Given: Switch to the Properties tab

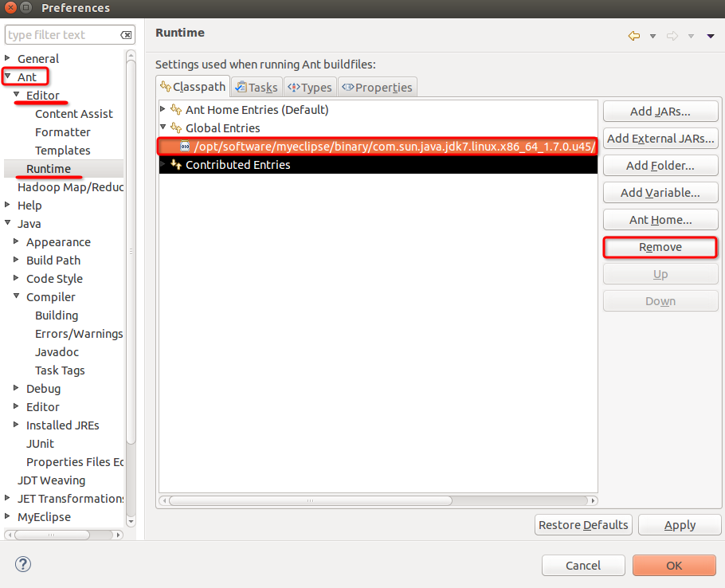Looking at the screenshot, I should [376, 87].
